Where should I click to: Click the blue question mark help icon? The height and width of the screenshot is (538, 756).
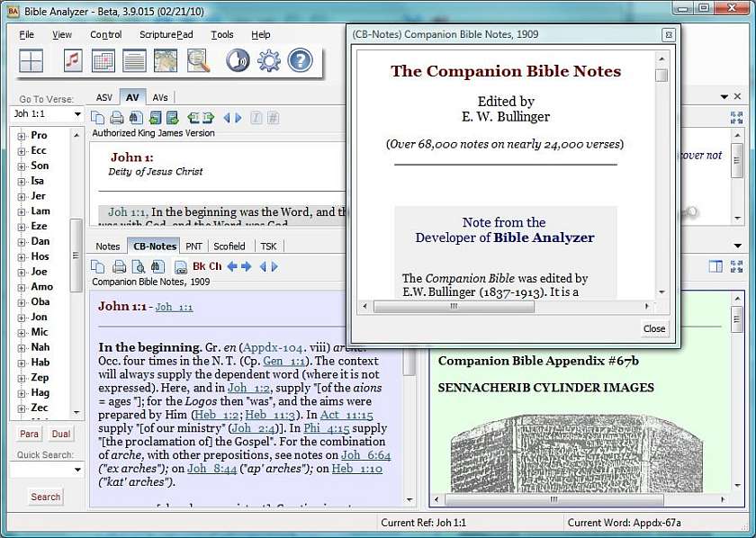click(x=300, y=60)
